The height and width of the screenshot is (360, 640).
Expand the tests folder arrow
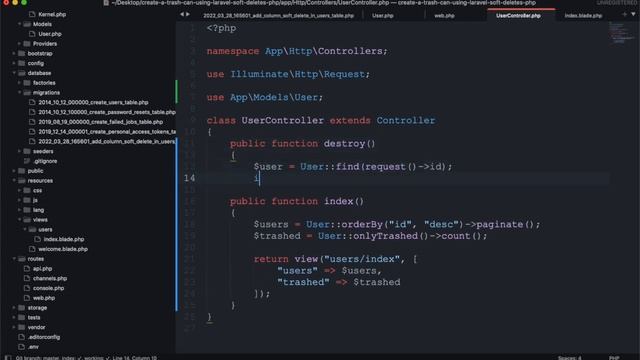pyautogui.click(x=14, y=318)
